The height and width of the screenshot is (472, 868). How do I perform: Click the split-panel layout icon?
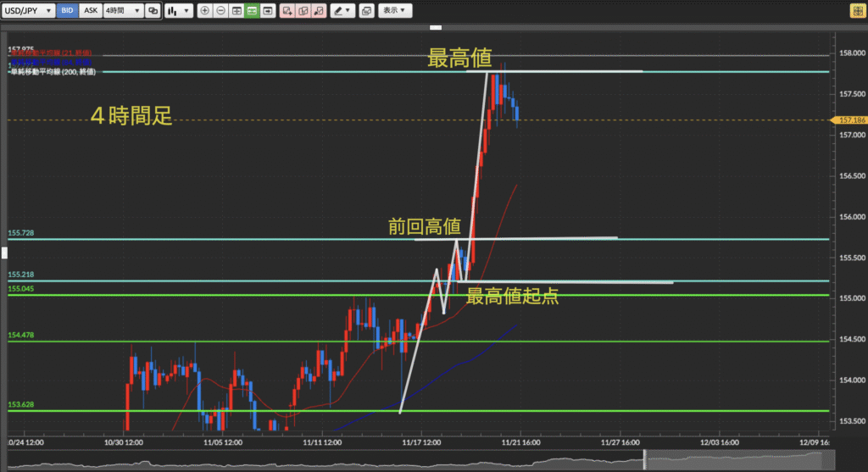tap(236, 11)
